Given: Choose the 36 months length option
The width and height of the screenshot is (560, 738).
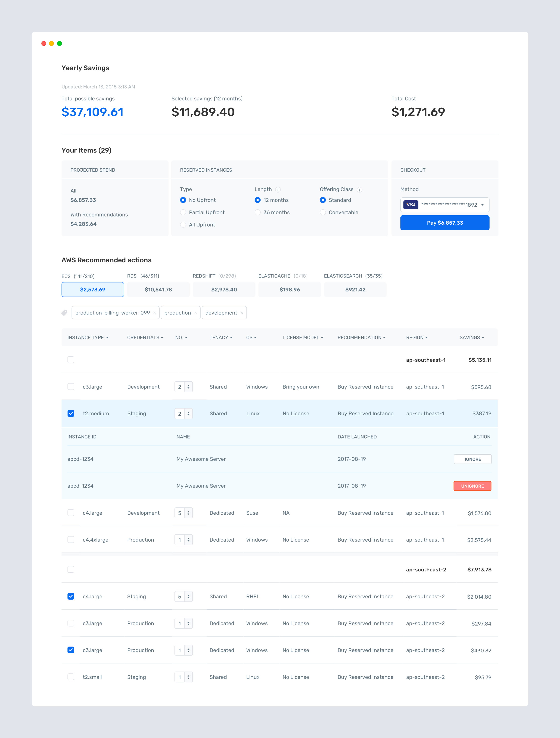Looking at the screenshot, I should (257, 212).
